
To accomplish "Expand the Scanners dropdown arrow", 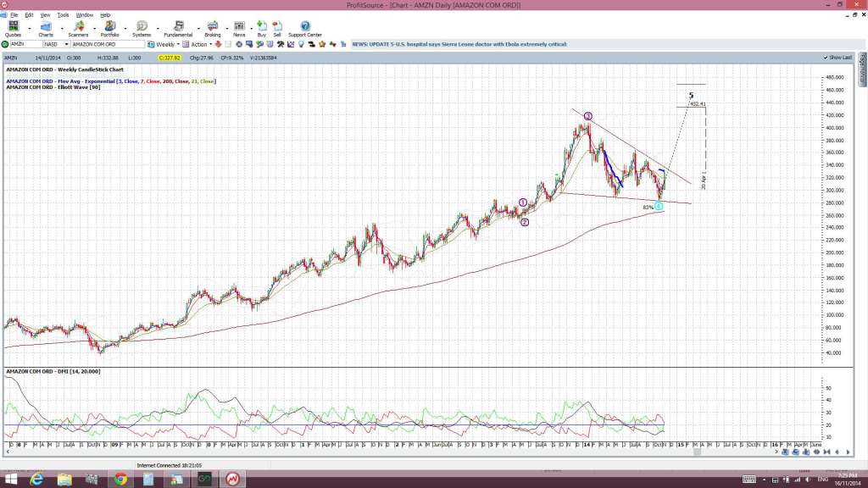I will pyautogui.click(x=94, y=28).
